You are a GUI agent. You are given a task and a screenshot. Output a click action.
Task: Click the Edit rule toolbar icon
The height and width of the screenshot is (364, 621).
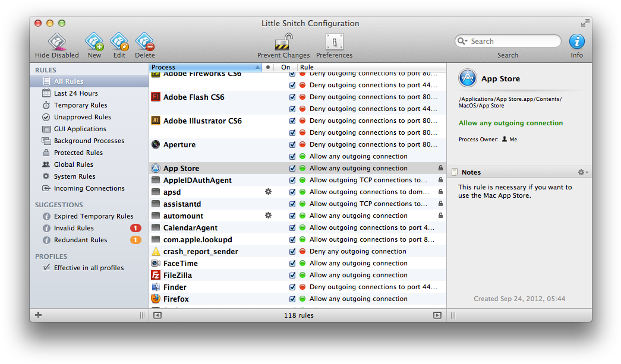(x=119, y=42)
